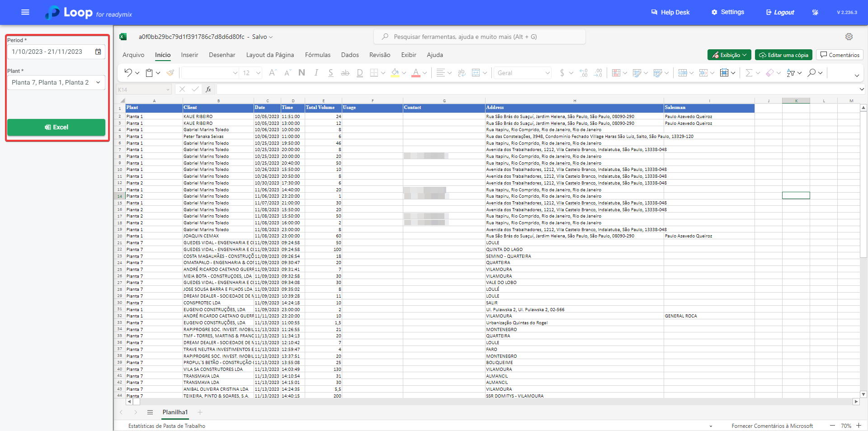Click the Sort and Filter icon

click(x=791, y=73)
